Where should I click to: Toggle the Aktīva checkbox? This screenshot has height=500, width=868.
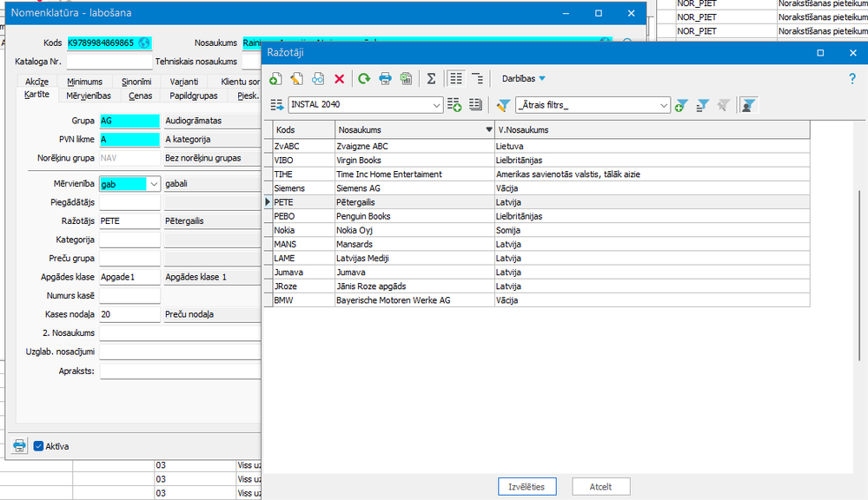tap(38, 446)
